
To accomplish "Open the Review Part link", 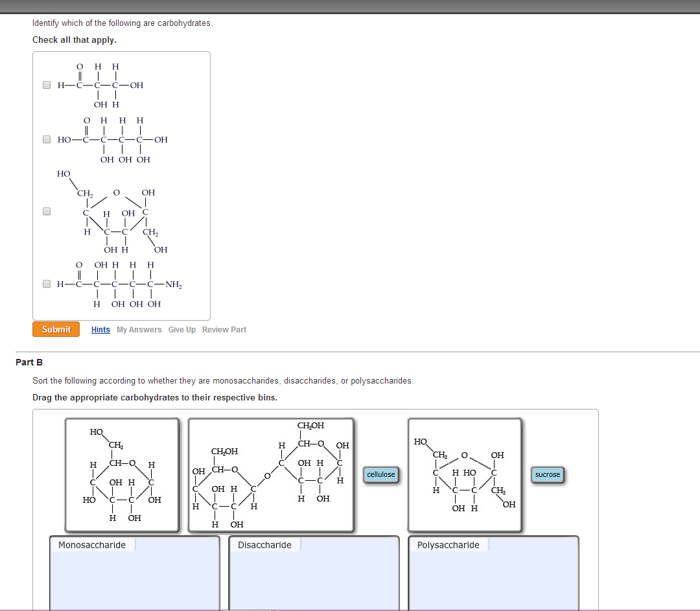I will [x=224, y=329].
